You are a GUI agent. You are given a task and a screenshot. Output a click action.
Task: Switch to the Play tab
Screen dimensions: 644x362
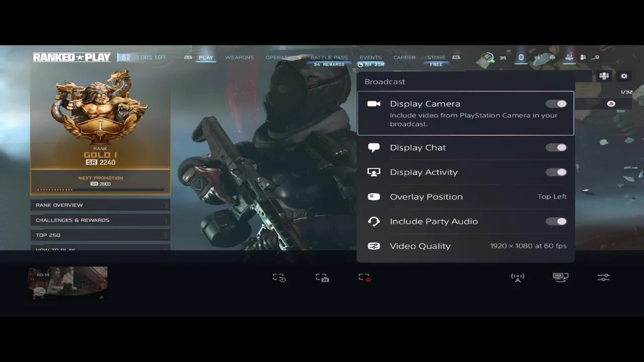point(206,57)
